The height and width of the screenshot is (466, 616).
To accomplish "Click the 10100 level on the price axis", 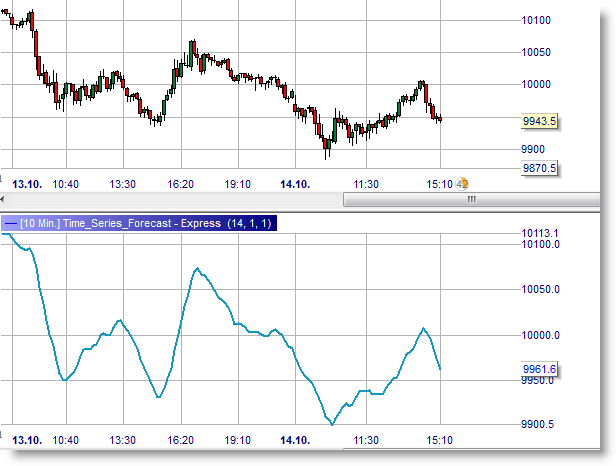I will pyautogui.click(x=537, y=20).
